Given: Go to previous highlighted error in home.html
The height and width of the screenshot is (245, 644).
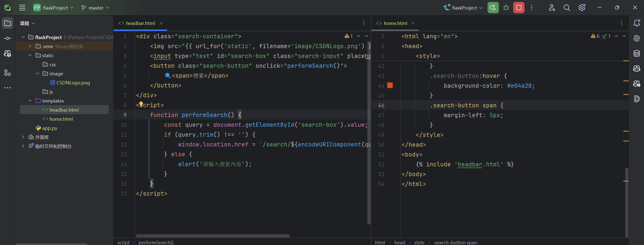Looking at the screenshot, I should [616, 36].
